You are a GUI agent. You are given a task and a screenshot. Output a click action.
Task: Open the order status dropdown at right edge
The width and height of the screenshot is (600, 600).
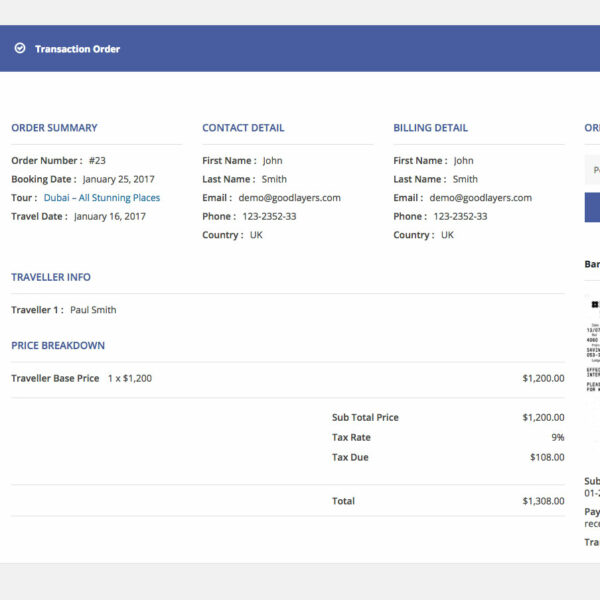tap(592, 170)
